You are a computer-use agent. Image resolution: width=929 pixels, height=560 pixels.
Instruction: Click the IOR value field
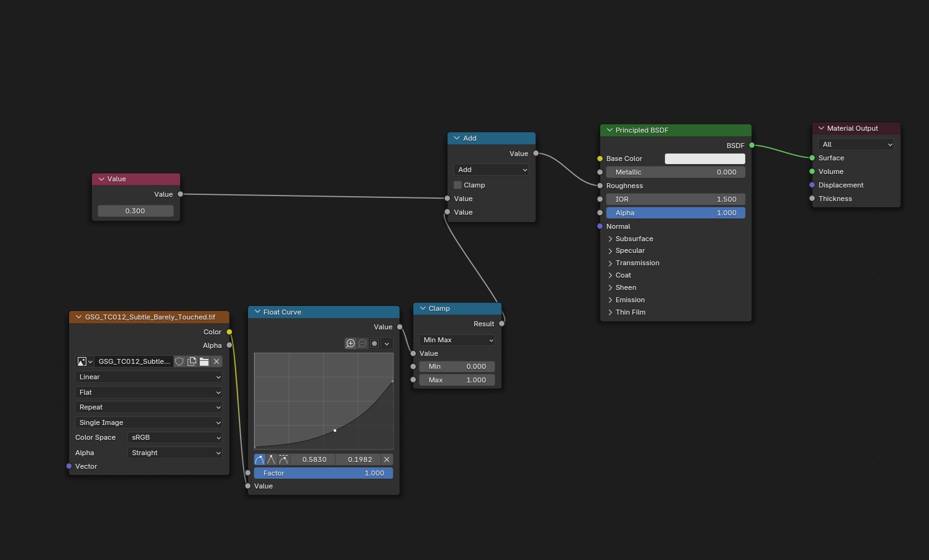click(x=675, y=199)
